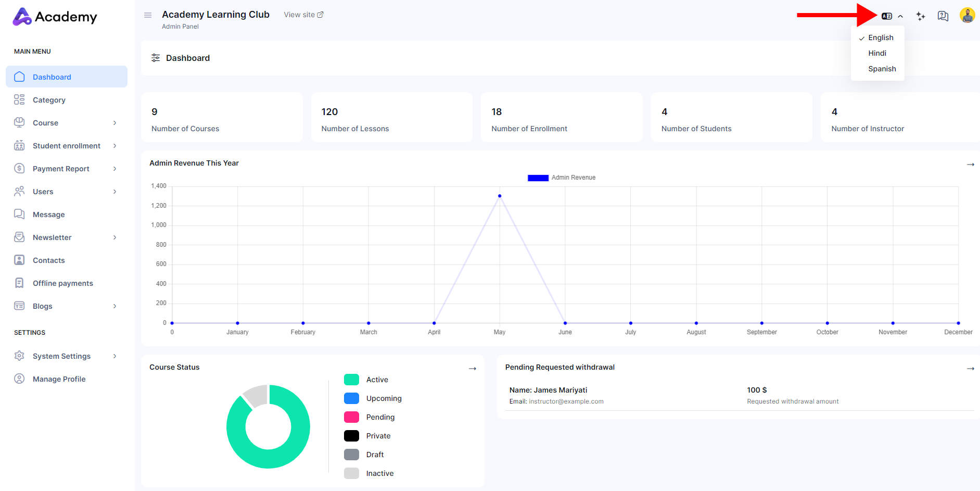Toggle Admin Revenue legend series visibility
This screenshot has width=980, height=491.
(562, 178)
